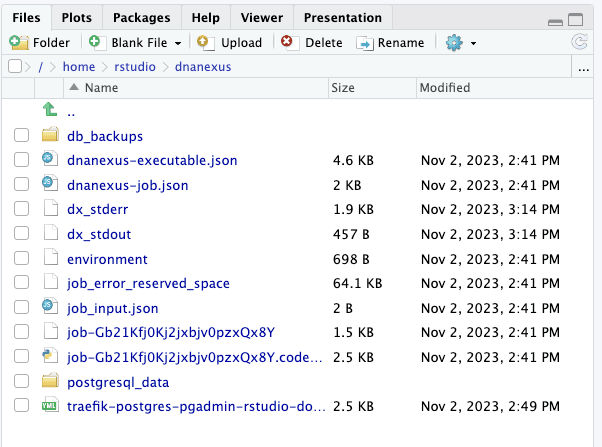Image resolution: width=602 pixels, height=447 pixels.
Task: Check the dx_stderr checkbox
Action: coord(22,209)
